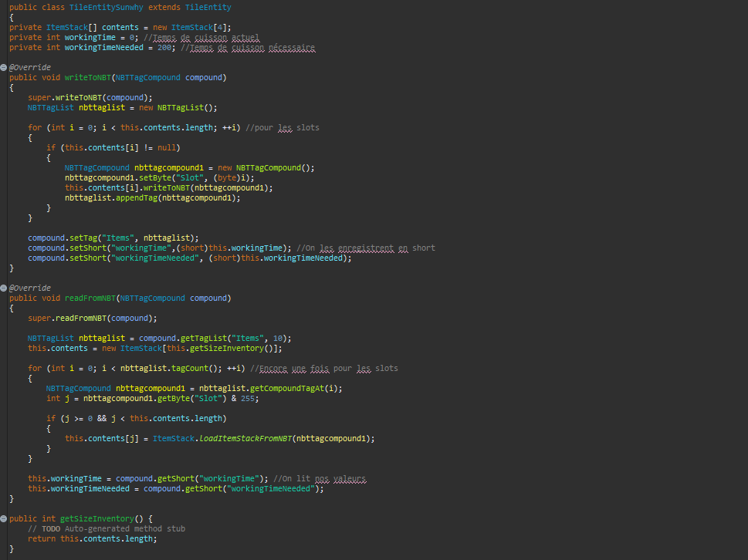
Task: Collapse the writeToNBT method fold marker
Action: pos(5,68)
